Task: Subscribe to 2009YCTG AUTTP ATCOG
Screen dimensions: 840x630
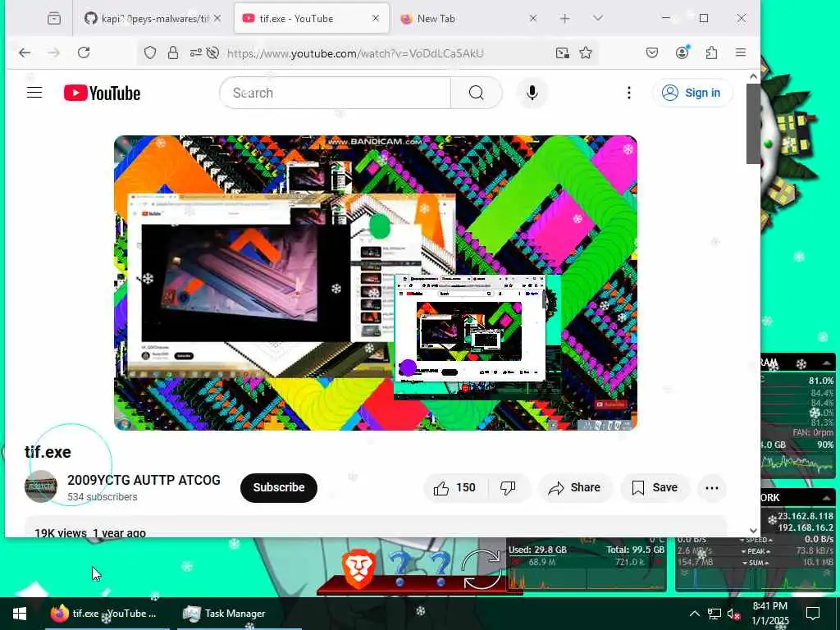Action: [279, 487]
